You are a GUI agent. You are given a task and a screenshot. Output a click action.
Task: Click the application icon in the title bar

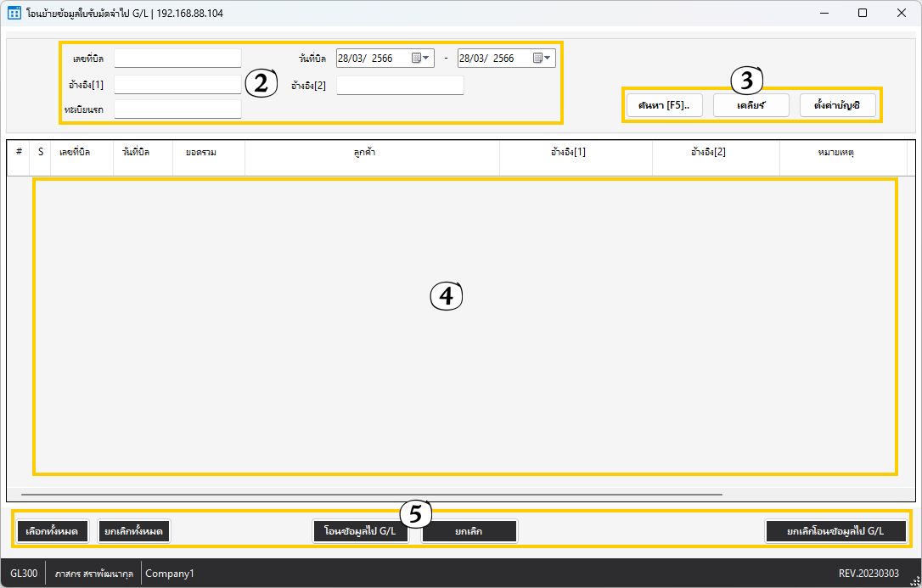coord(14,14)
